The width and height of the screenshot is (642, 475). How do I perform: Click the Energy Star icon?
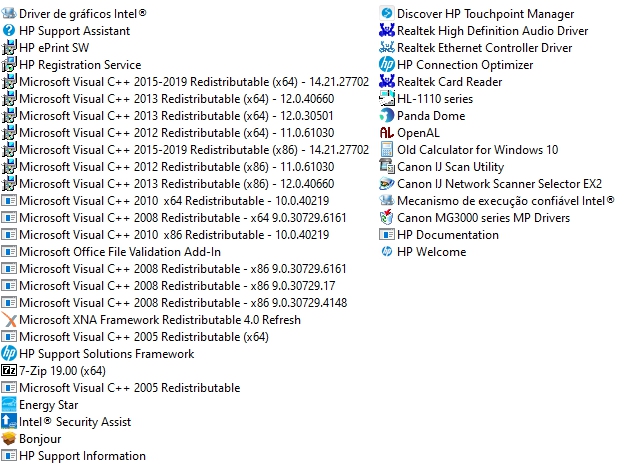click(9, 405)
